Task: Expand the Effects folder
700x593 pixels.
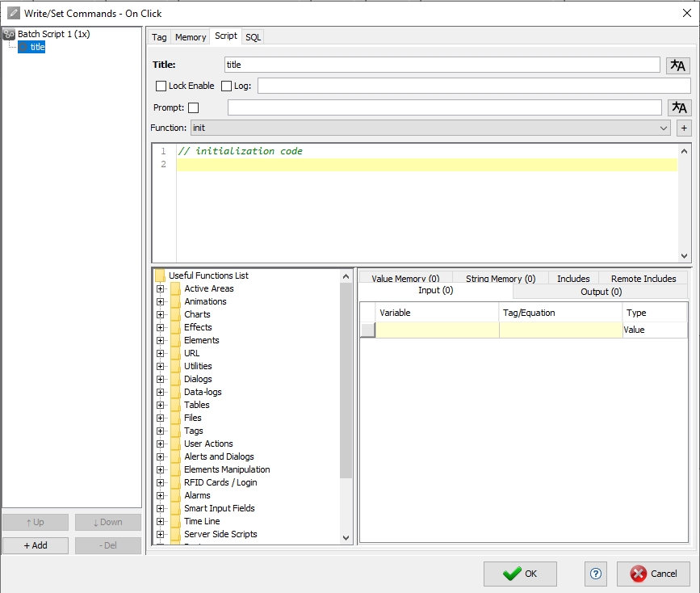Action: pos(161,327)
